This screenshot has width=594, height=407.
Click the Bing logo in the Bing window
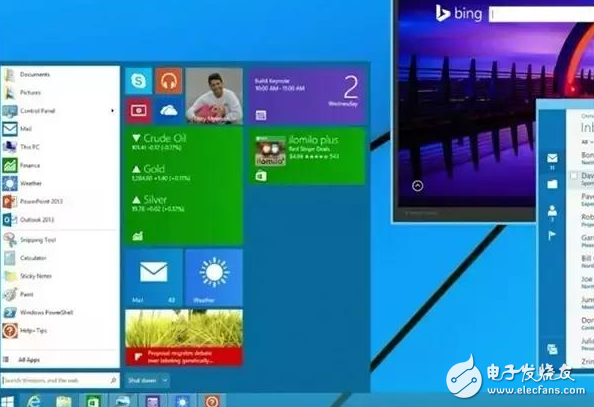pyautogui.click(x=458, y=13)
